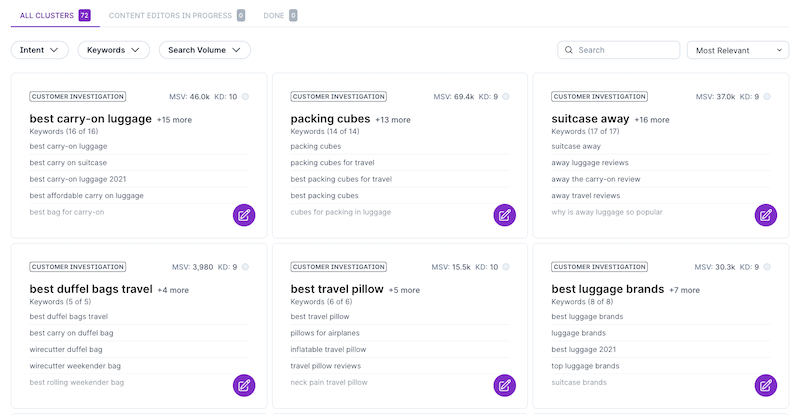This screenshot has width=800, height=415.
Task: Select keyword 'neck pain travel pillow'
Action: click(x=329, y=382)
